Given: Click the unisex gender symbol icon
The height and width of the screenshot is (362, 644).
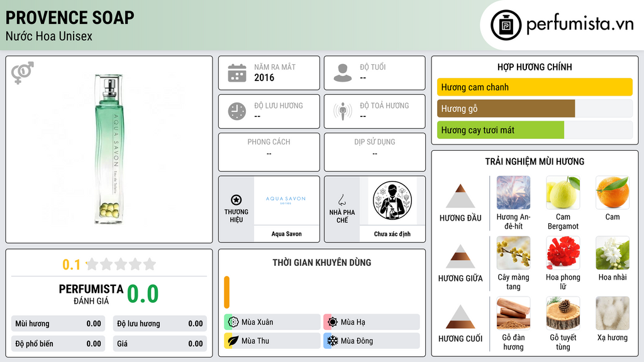Looking at the screenshot, I should coord(23,73).
